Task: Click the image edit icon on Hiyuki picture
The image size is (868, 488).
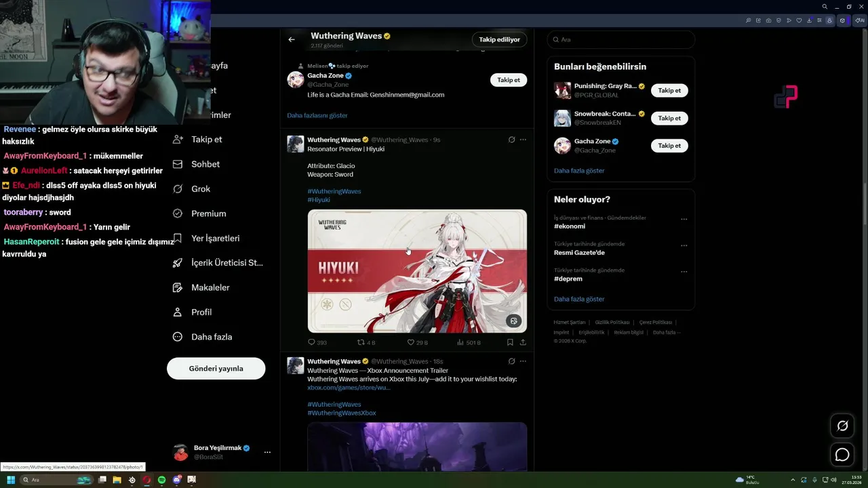Action: 513,321
